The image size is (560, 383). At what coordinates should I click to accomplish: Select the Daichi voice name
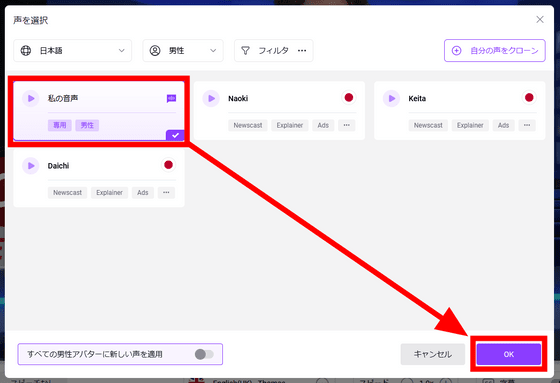59,166
